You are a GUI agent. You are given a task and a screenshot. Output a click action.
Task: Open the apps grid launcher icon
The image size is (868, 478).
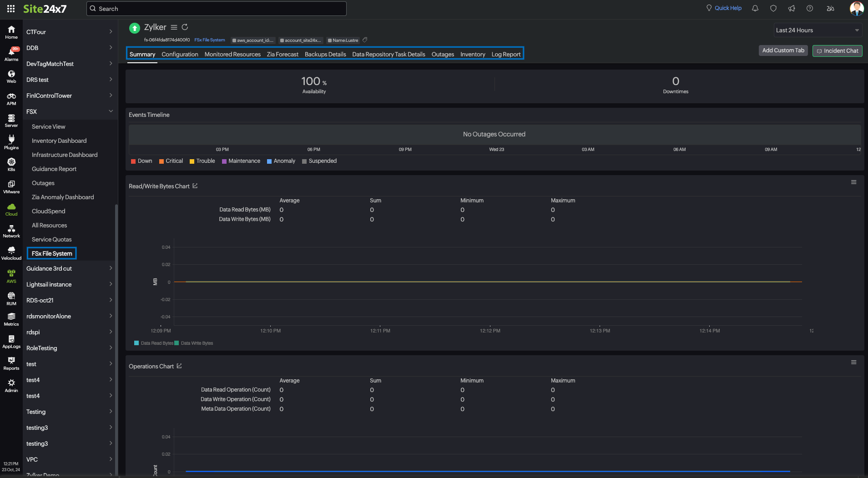11,9
